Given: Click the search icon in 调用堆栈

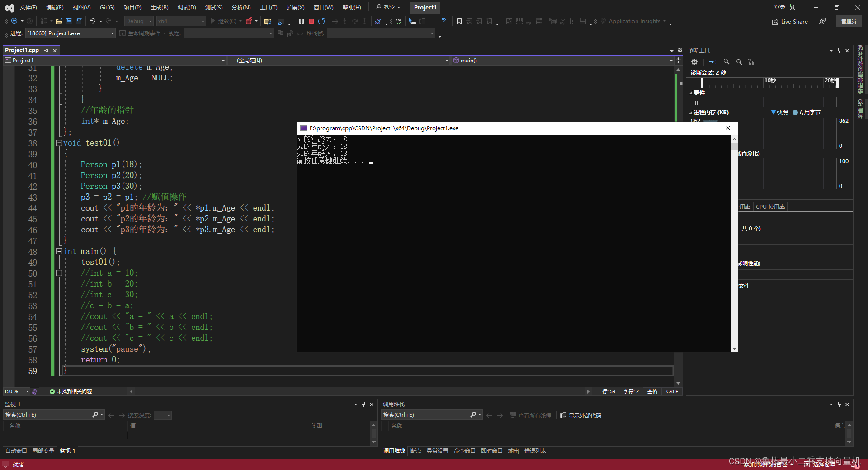Looking at the screenshot, I should click(x=473, y=414).
